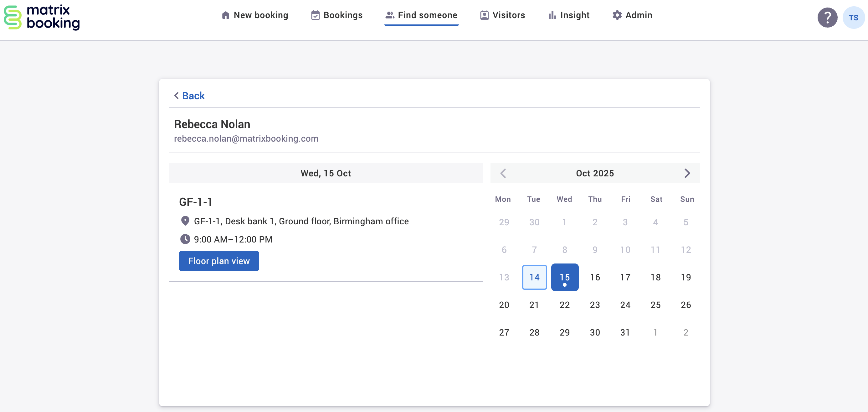Go to previous month with left chevron
Screen dimensions: 868x412
503,173
